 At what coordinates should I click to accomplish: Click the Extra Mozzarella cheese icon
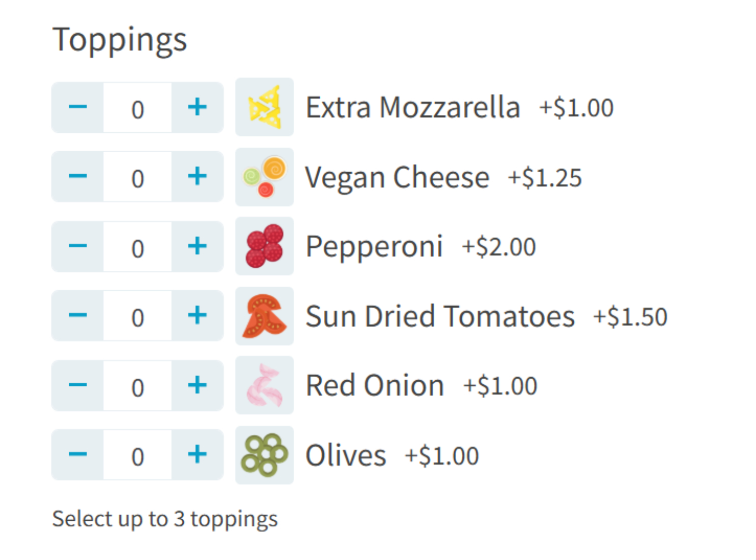pos(264,107)
